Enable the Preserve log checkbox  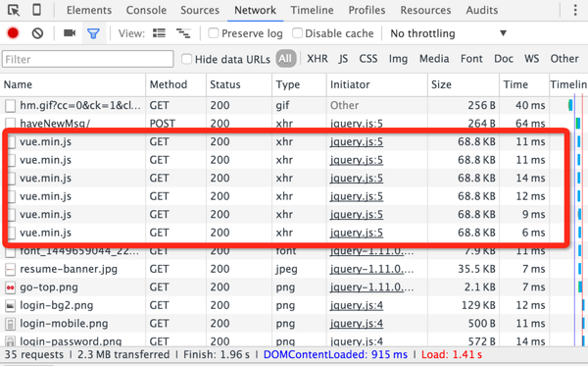(214, 33)
